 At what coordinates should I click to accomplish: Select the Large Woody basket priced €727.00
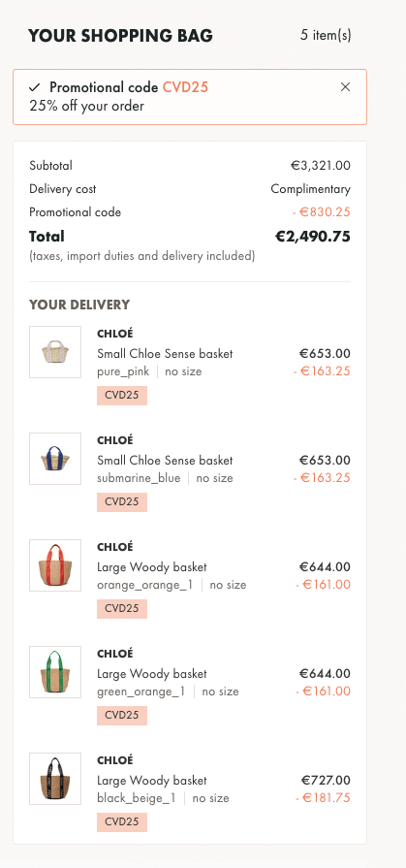[152, 781]
